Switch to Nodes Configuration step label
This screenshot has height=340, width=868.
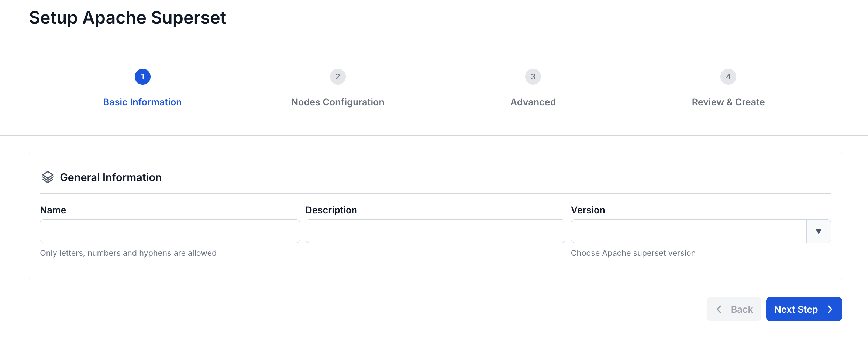[x=338, y=102]
